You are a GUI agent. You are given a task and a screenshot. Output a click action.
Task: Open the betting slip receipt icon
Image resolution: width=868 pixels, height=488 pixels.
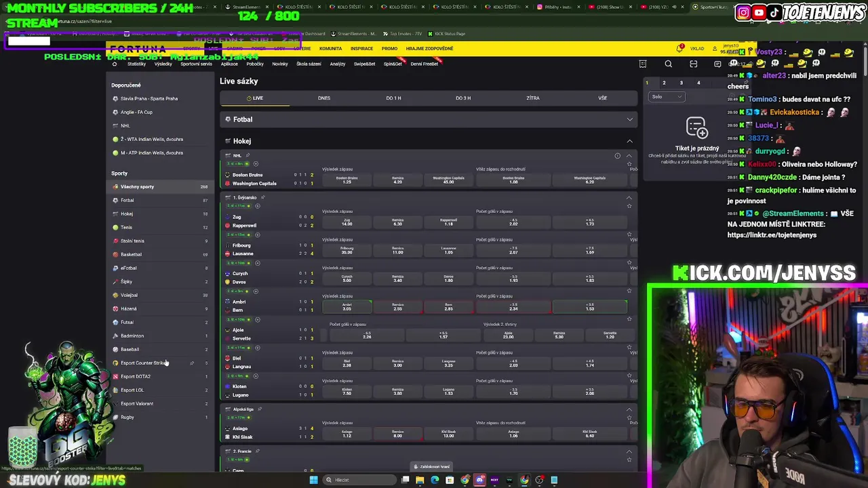[x=642, y=64]
